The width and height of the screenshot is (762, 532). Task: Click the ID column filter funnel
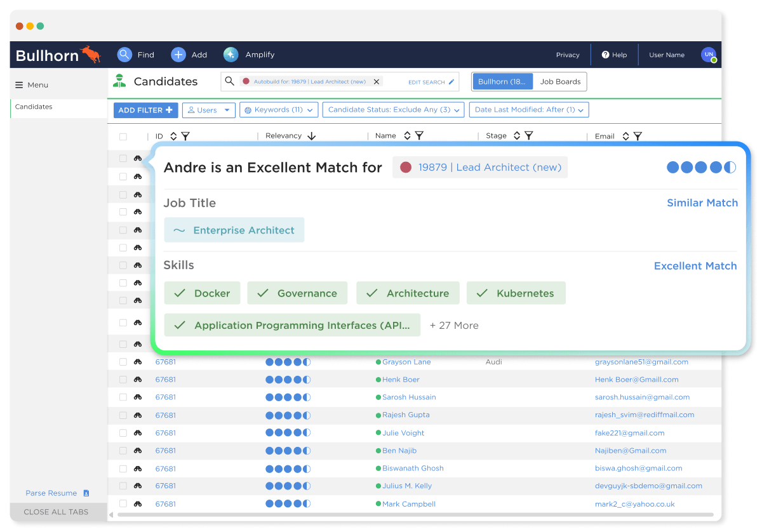[185, 136]
